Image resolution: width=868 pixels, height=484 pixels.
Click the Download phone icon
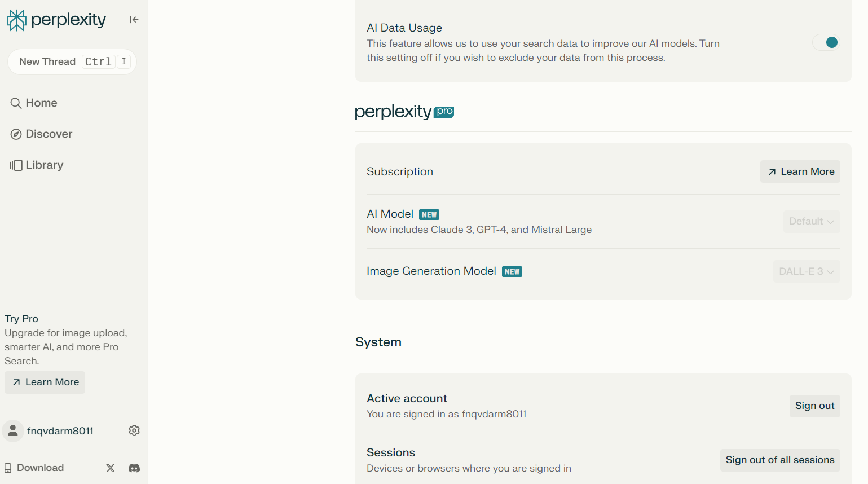[8, 468]
